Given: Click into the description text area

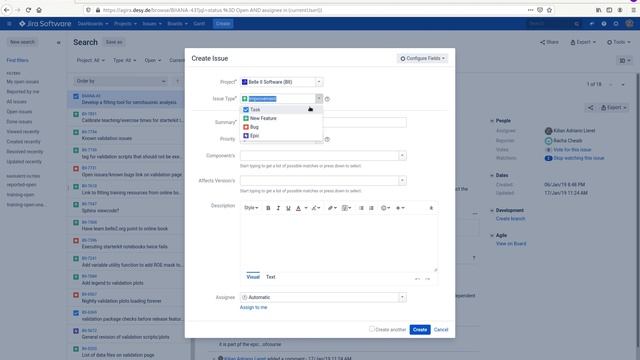Looking at the screenshot, I should [x=339, y=243].
